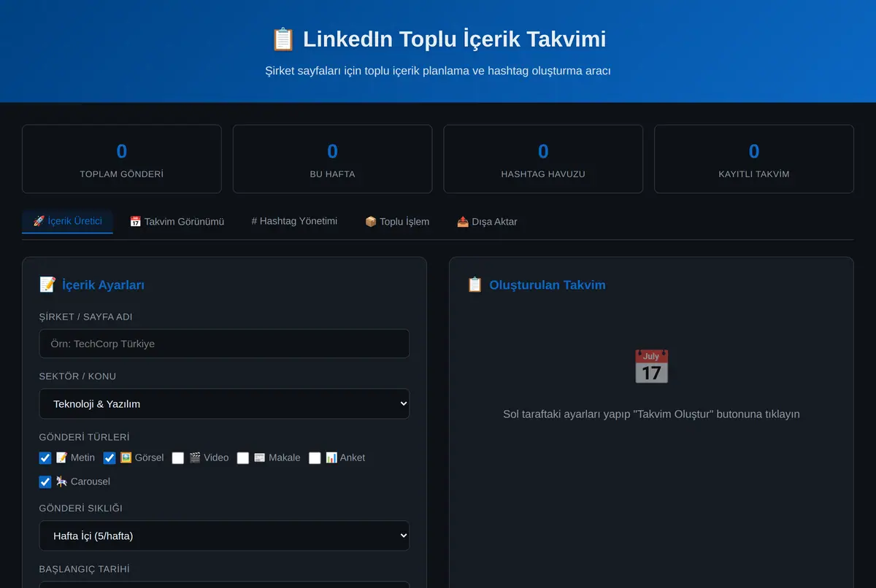
Task: Click the memo icon next to İçerik Ayarları
Action: point(47,285)
